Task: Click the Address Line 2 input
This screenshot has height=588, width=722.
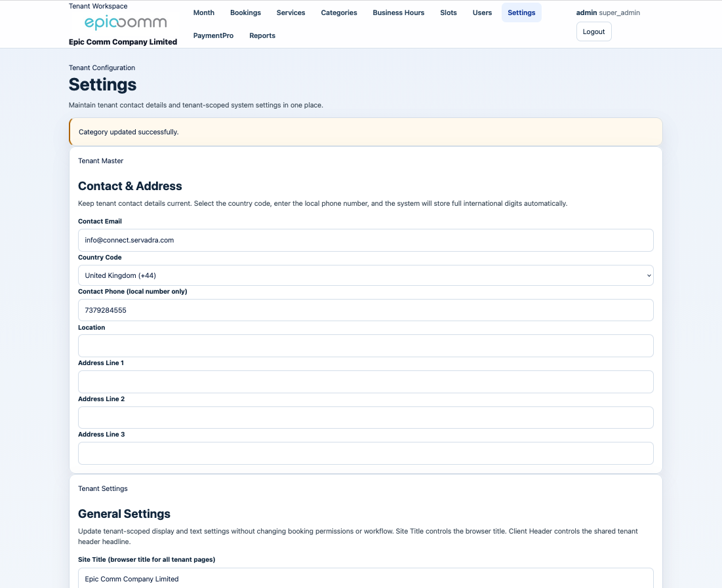Action: [365, 418]
